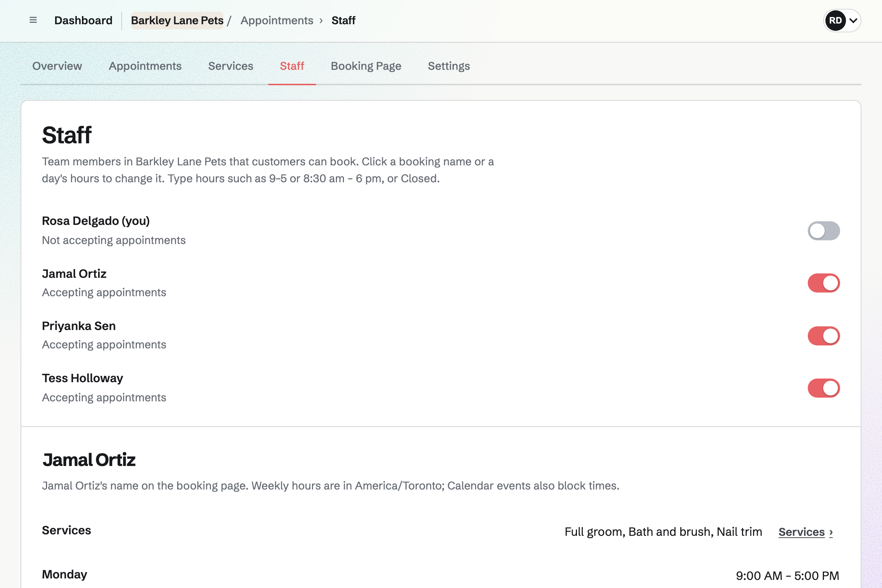Click the Dashboard link in header

coord(83,20)
